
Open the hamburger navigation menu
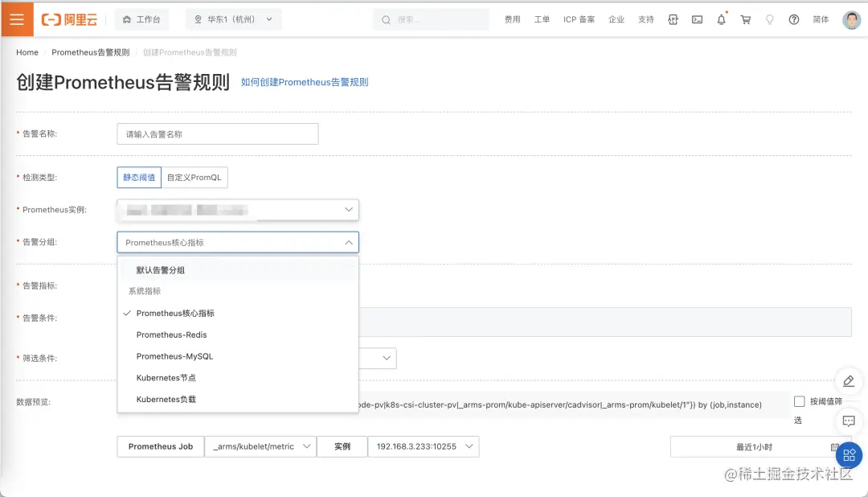coord(17,19)
